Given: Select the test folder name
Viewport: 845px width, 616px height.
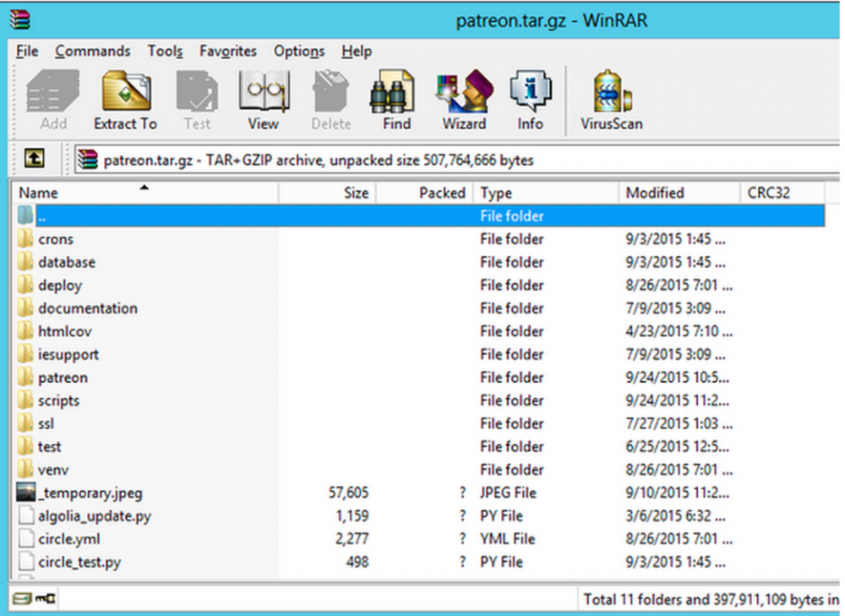Looking at the screenshot, I should click(50, 447).
